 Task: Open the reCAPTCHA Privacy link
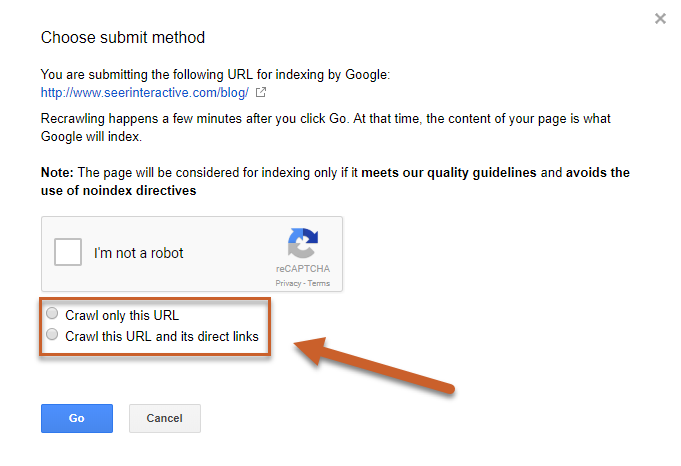[288, 284]
